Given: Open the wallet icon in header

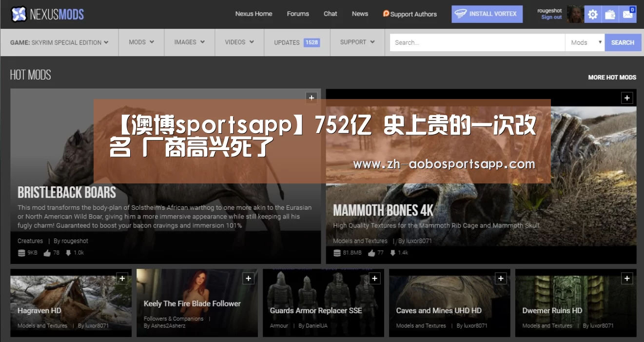Looking at the screenshot, I should pos(610,14).
